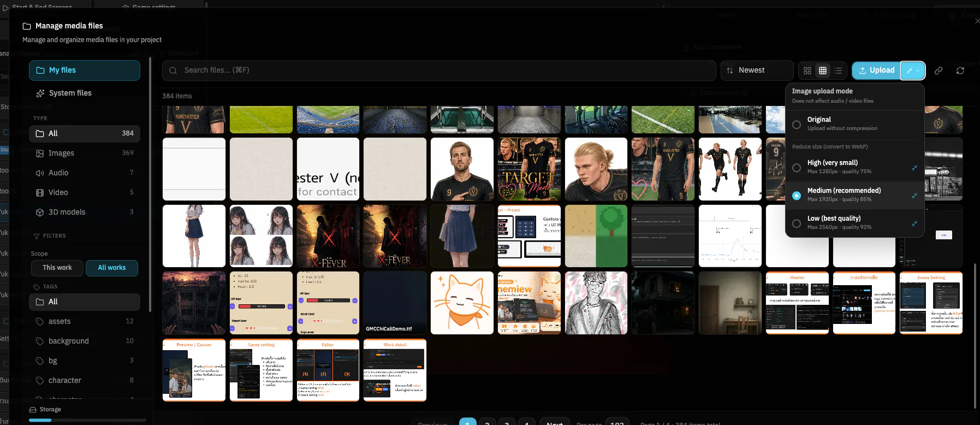This screenshot has width=980, height=425.
Task: Filter by the character tag (8 items)
Action: point(85,380)
